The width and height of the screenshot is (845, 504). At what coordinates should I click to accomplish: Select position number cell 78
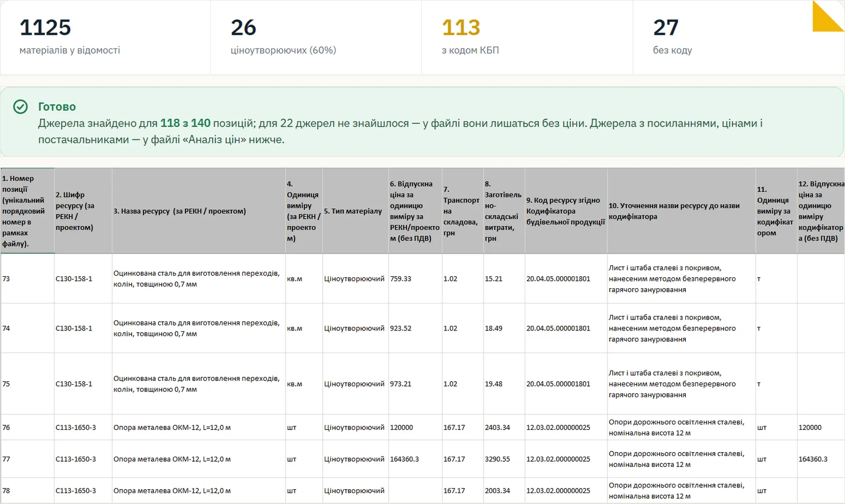click(27, 490)
